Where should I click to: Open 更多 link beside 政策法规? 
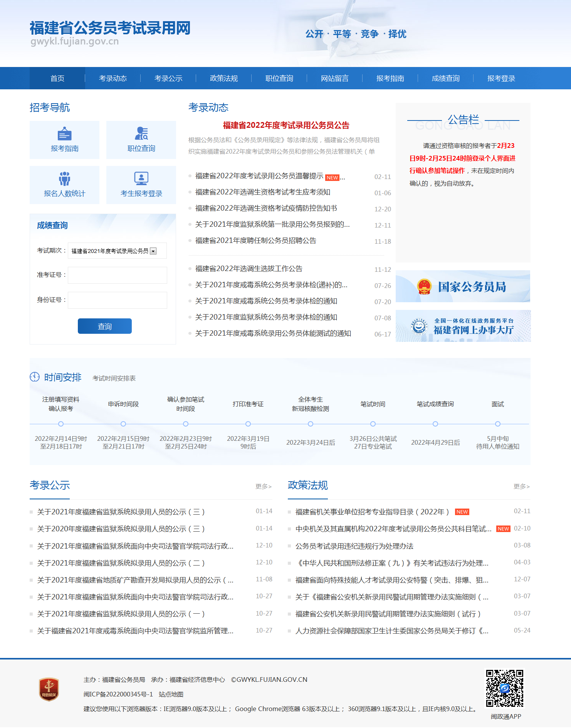521,487
